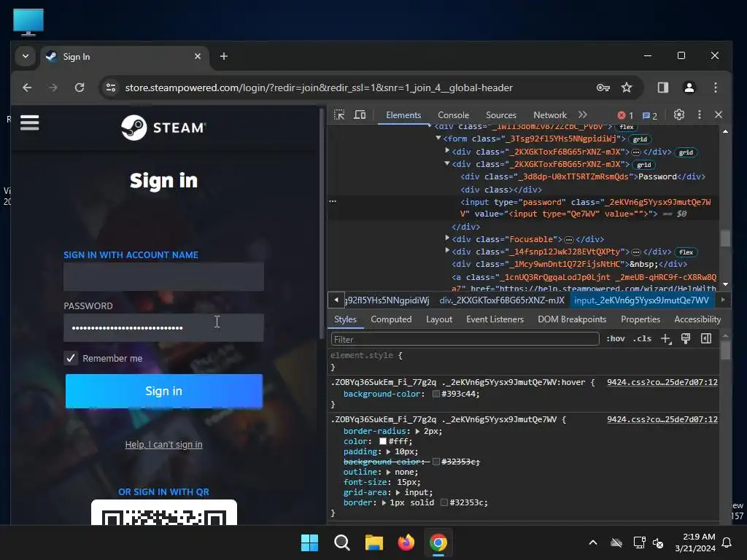Viewport: 747px width, 560px height.
Task: Open the Sources tab
Action: click(500, 115)
